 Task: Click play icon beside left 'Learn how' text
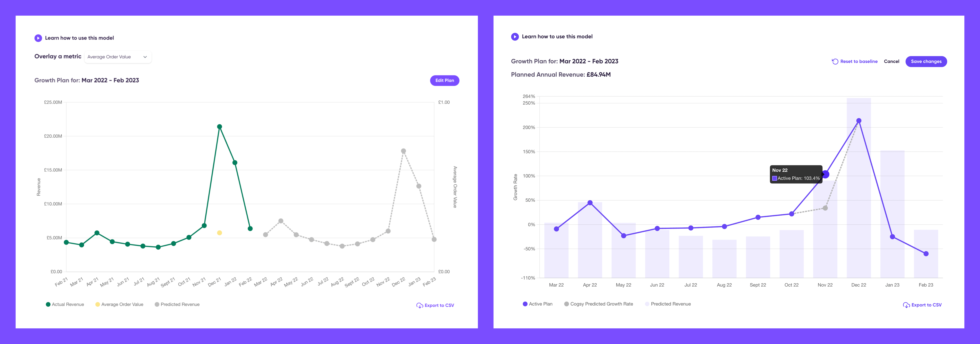(38, 38)
